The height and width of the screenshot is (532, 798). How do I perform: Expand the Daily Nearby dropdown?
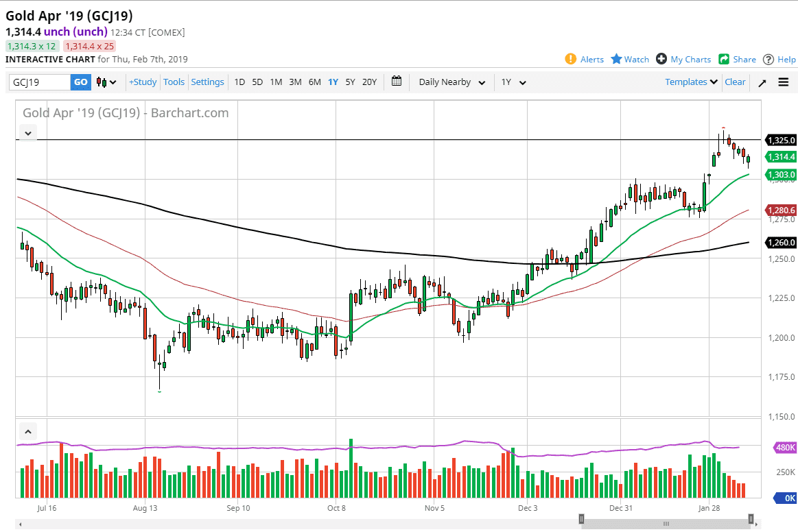coord(451,82)
